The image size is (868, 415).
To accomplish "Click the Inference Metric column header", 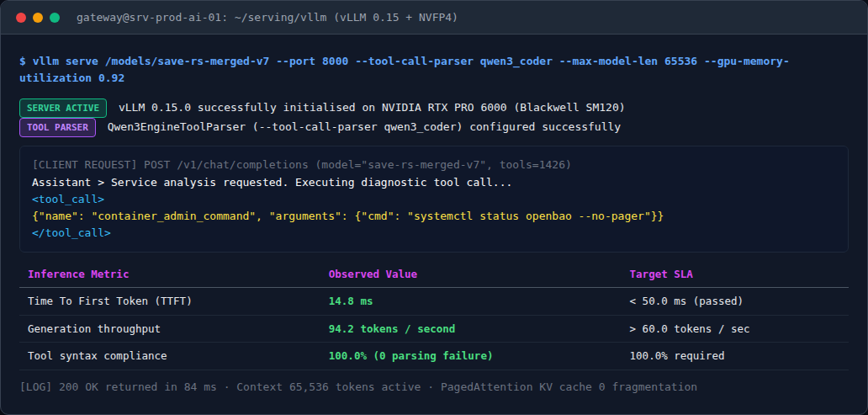I will (x=78, y=274).
